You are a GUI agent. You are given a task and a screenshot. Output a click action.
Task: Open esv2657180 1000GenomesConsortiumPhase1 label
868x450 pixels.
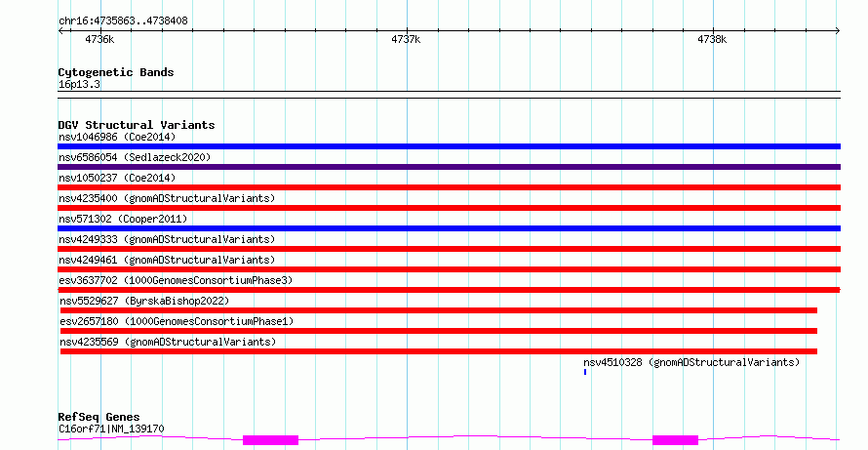click(177, 321)
